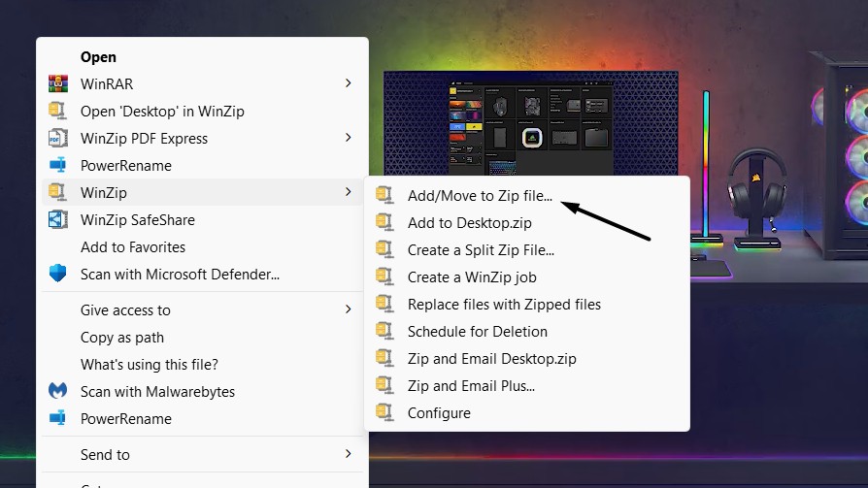Screen dimensions: 868x488
Task: Select the WinRAR menu entry
Action: coord(203,83)
